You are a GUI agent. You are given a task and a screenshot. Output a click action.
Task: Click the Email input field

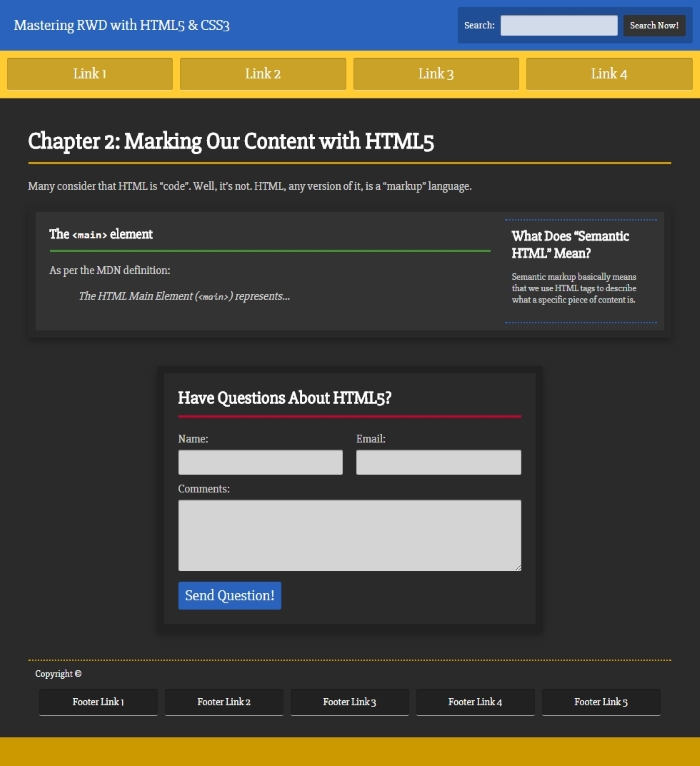(439, 462)
